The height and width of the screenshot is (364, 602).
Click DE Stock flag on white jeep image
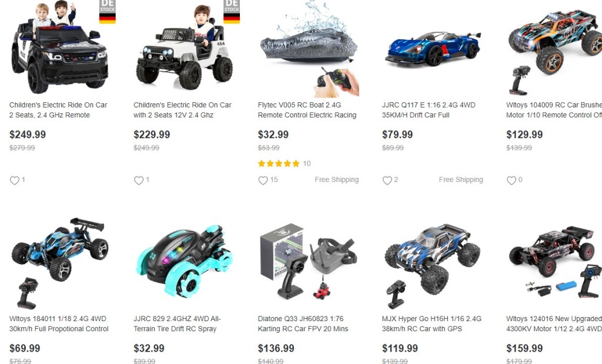click(x=232, y=12)
